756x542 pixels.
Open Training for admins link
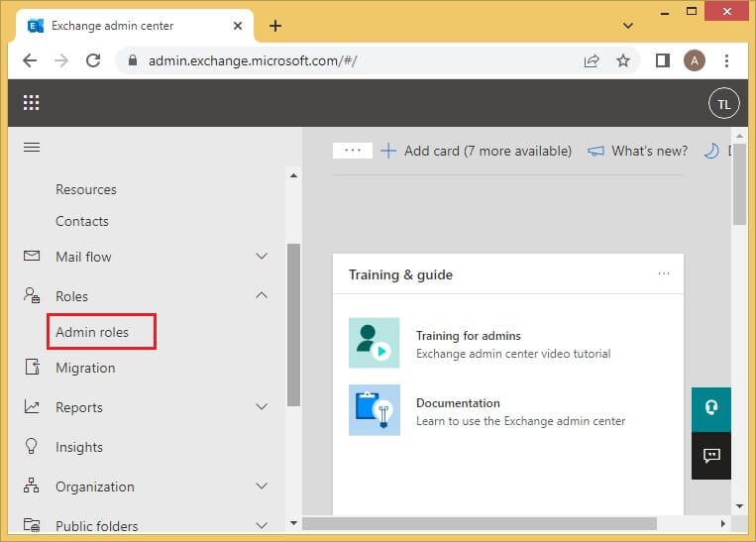tap(468, 336)
